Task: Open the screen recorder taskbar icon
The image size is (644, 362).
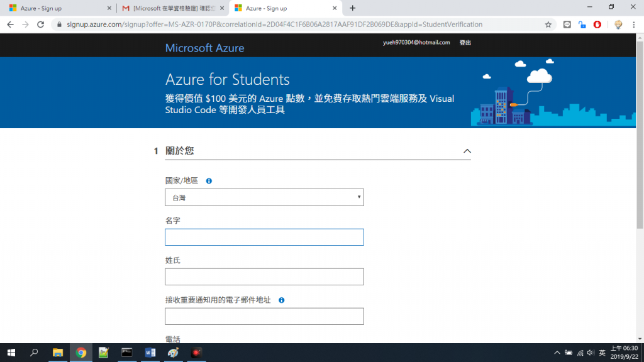Action: 196,353
